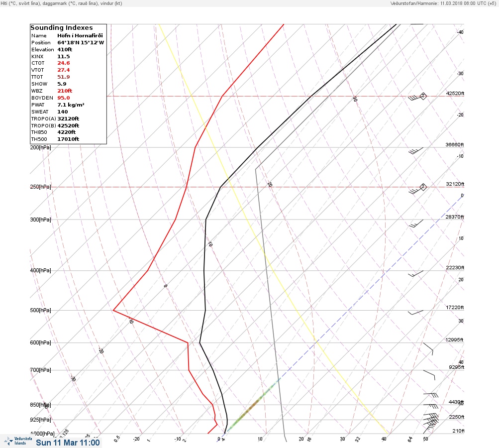The image size is (499, 448).
Task: Select the wind barb at the 200hPa level
Action: [415, 151]
